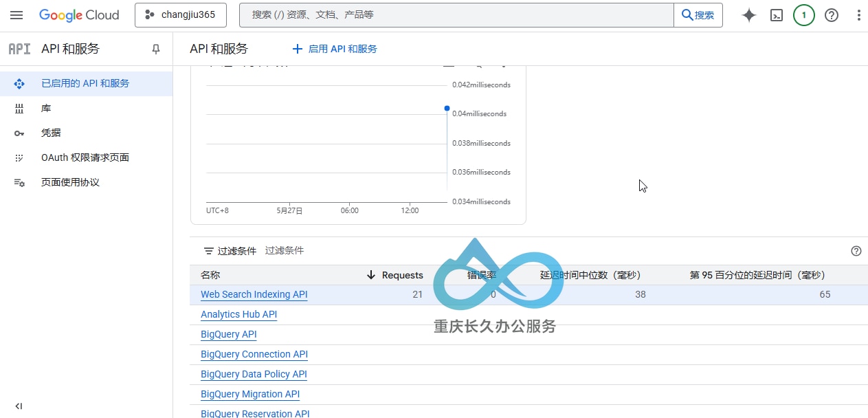Image resolution: width=868 pixels, height=418 pixels.
Task: Open OAuth 权限请求页面
Action: pos(86,157)
